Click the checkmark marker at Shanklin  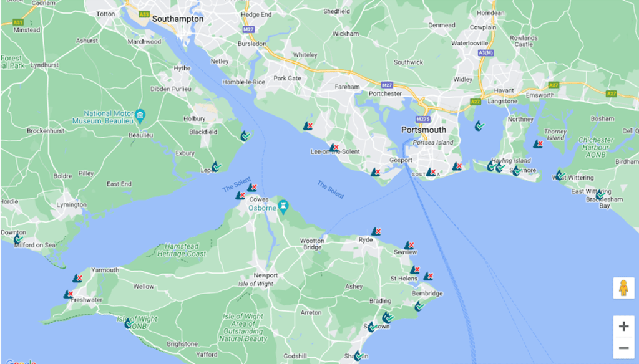click(358, 357)
